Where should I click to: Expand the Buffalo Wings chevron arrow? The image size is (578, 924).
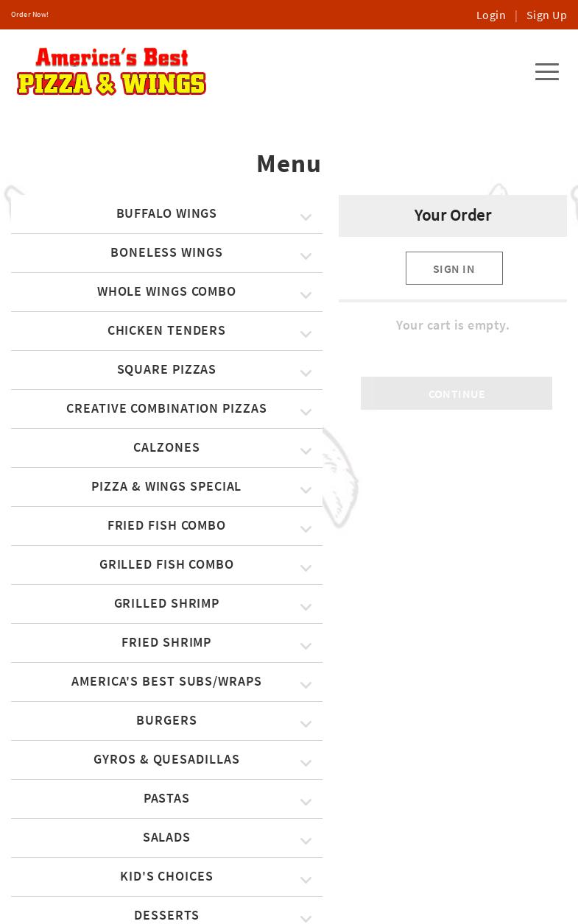[x=306, y=217]
